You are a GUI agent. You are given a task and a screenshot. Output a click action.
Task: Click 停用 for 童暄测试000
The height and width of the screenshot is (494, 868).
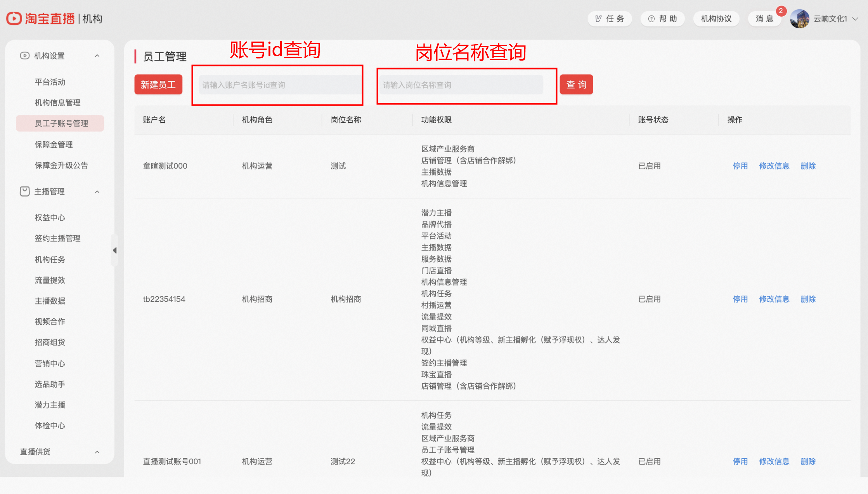[740, 166]
